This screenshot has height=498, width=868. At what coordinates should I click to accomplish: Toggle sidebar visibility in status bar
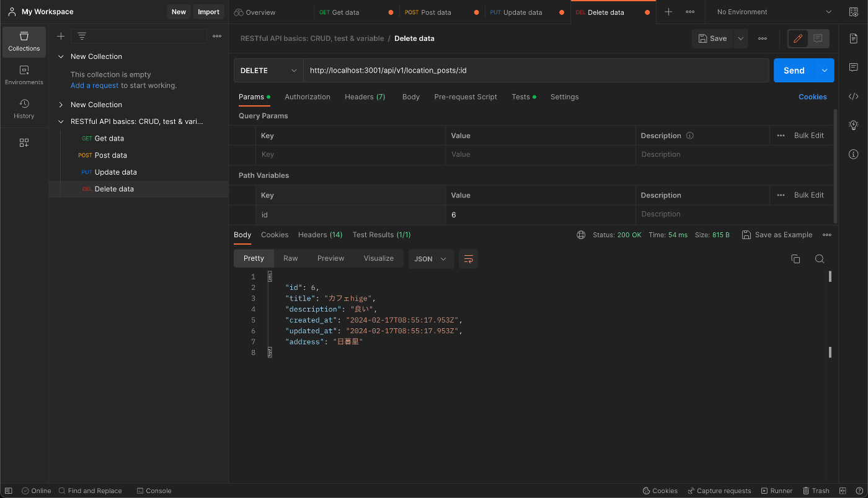[x=8, y=491]
